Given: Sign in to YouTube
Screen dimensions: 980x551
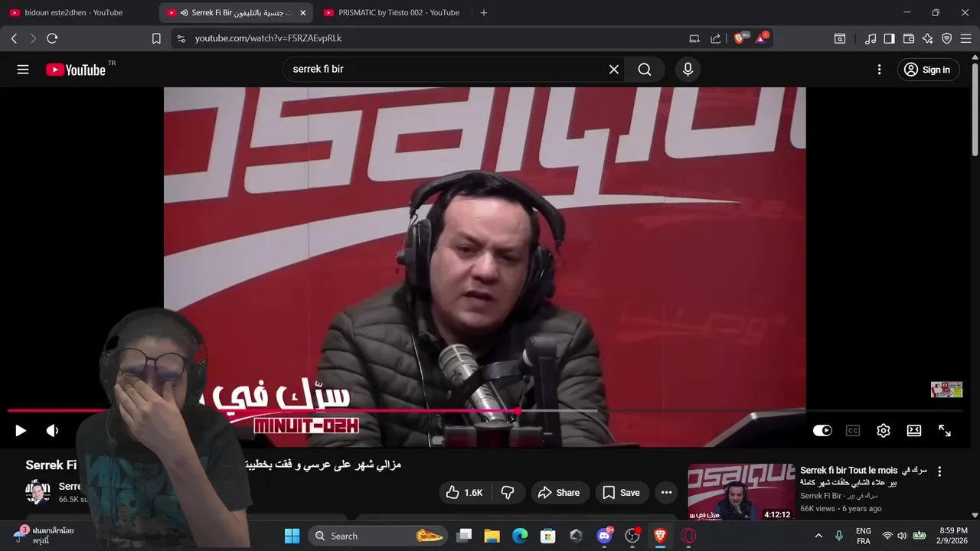Looking at the screenshot, I should point(928,70).
